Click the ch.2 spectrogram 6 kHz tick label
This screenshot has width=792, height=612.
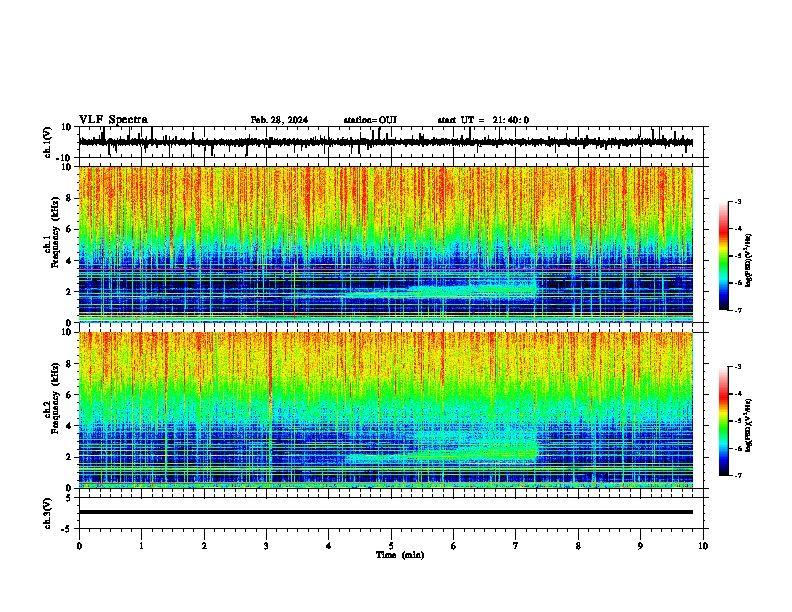pos(69,395)
